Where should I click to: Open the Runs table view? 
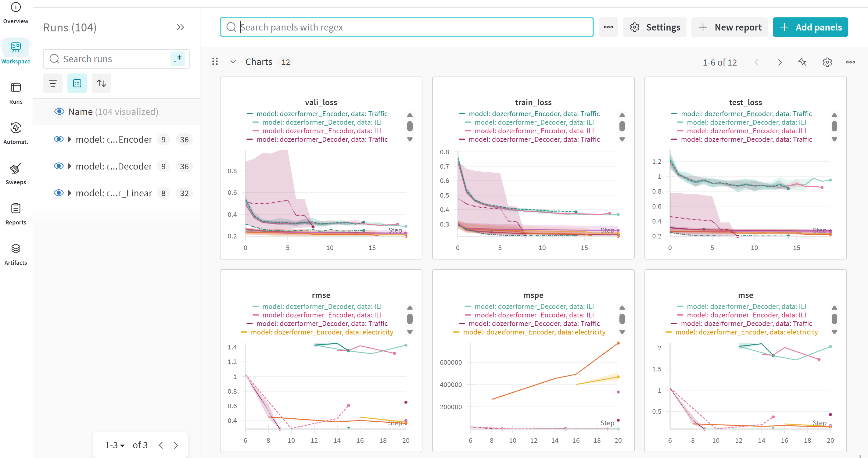coord(16,93)
